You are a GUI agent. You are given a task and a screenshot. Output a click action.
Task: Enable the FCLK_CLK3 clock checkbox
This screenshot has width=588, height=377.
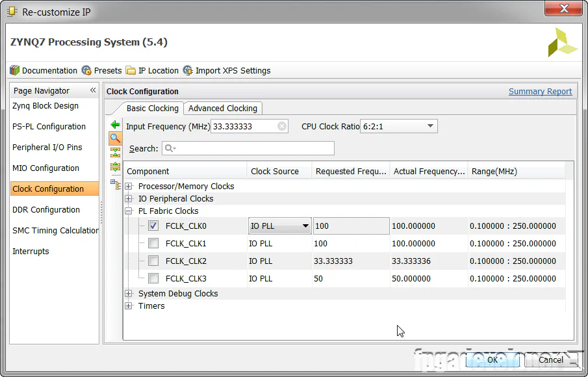tap(153, 278)
